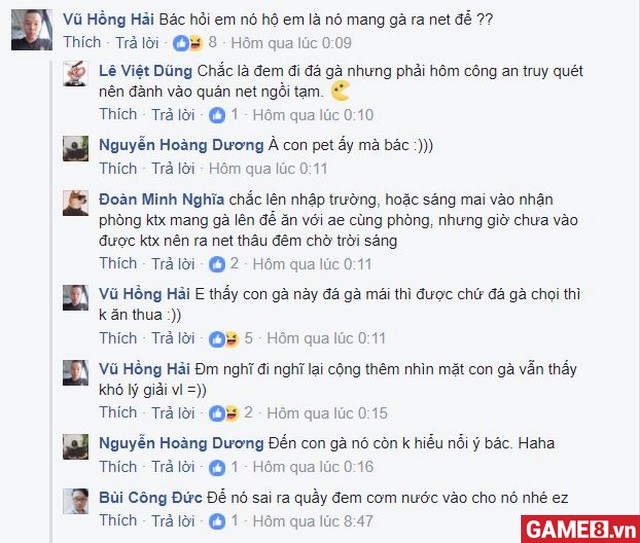Open Bùi Công Đức's avatar thumbnail
Image resolution: width=640 pixels, height=543 pixels.
tap(76, 501)
